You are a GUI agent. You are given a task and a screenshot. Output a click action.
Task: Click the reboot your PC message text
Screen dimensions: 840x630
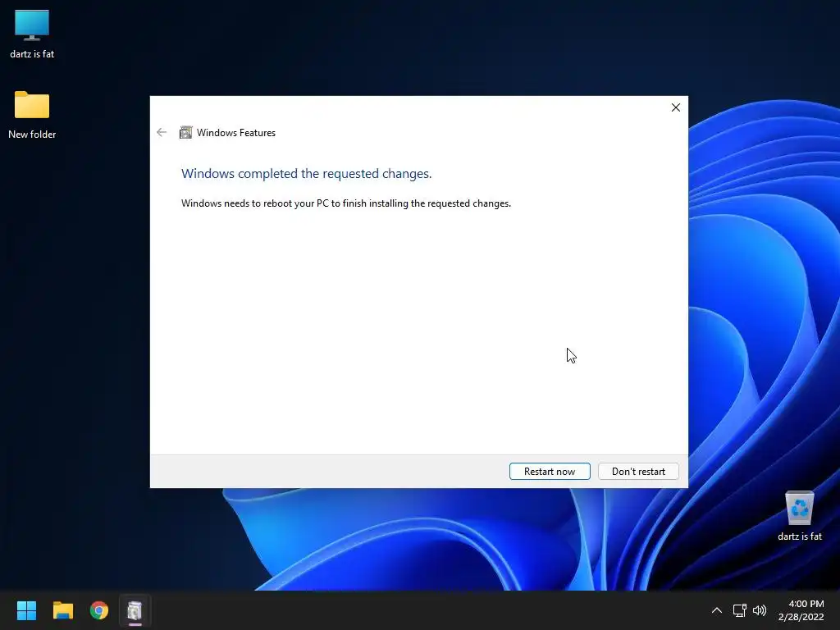pos(346,203)
